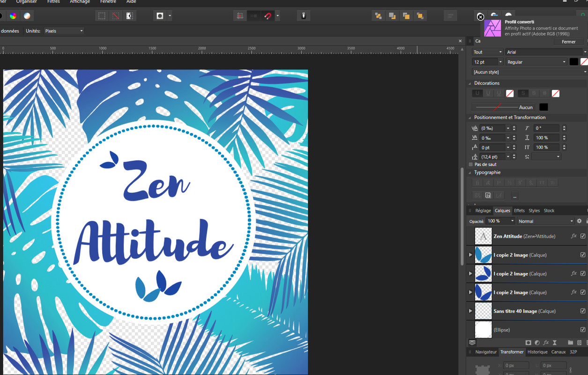588x375 pixels.
Task: Click the Move Forward One arrange icon
Action: [x=406, y=16]
